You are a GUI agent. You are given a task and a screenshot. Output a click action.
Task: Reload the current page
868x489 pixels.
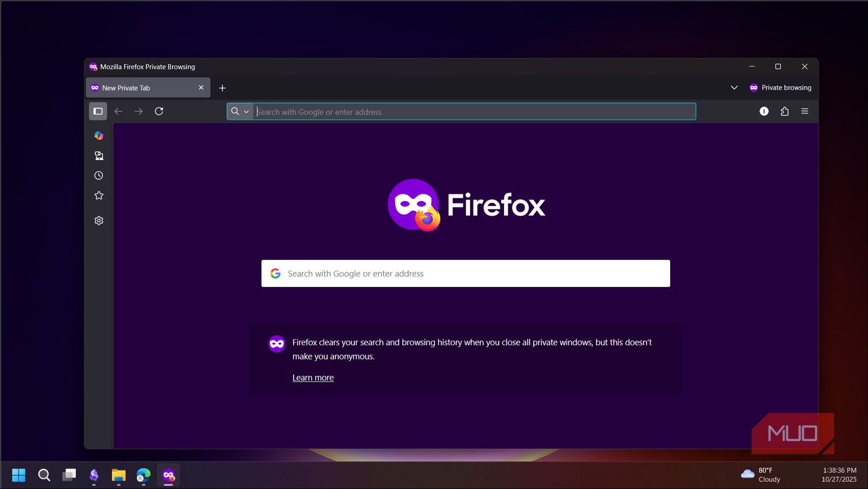pyautogui.click(x=159, y=111)
